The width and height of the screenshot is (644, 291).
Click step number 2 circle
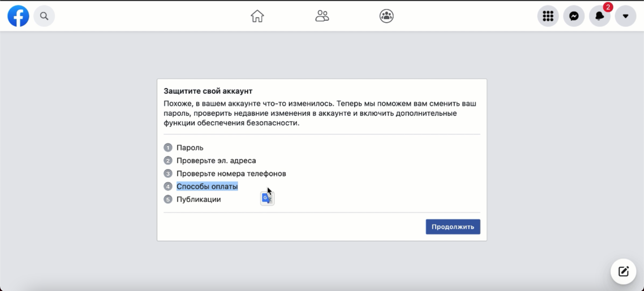[x=168, y=160]
